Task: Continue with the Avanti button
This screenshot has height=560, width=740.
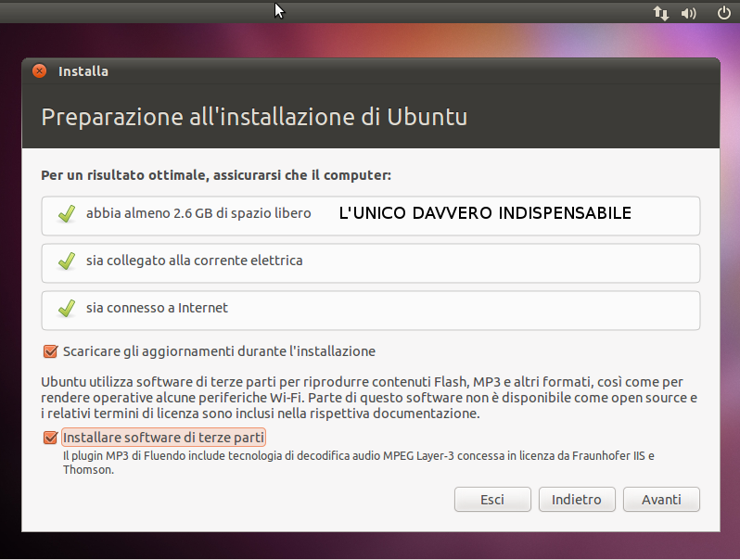Action: (661, 499)
